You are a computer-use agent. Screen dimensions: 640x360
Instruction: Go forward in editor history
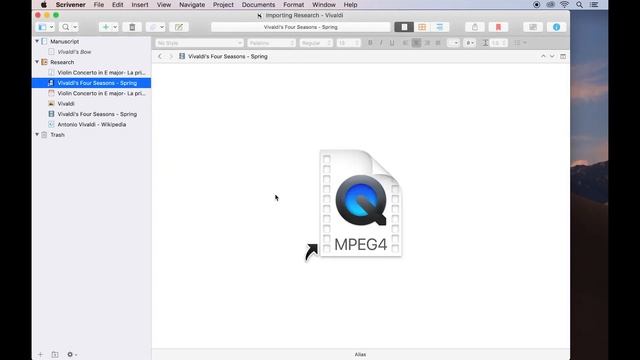[x=171, y=56]
